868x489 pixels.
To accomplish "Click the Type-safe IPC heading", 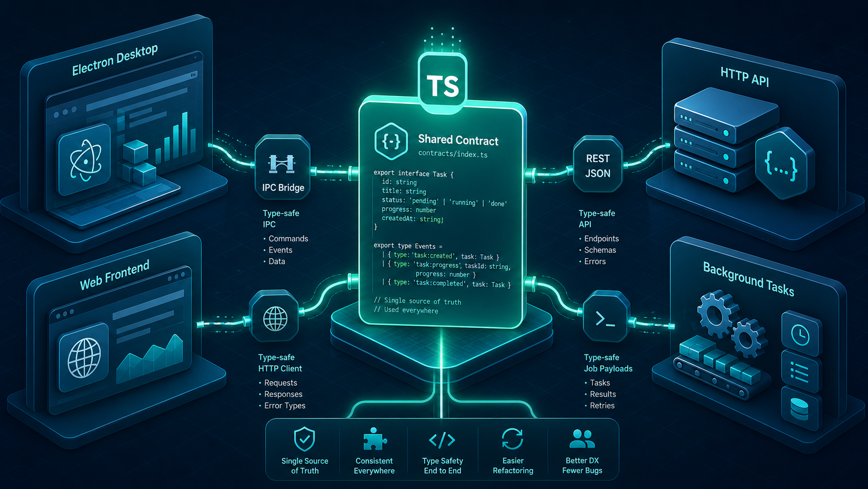I will click(281, 219).
